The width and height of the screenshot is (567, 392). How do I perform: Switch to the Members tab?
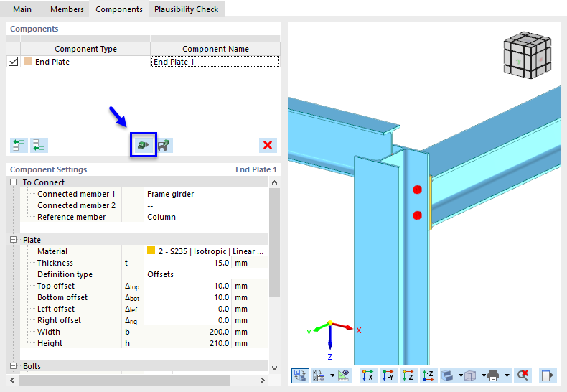pyautogui.click(x=67, y=9)
